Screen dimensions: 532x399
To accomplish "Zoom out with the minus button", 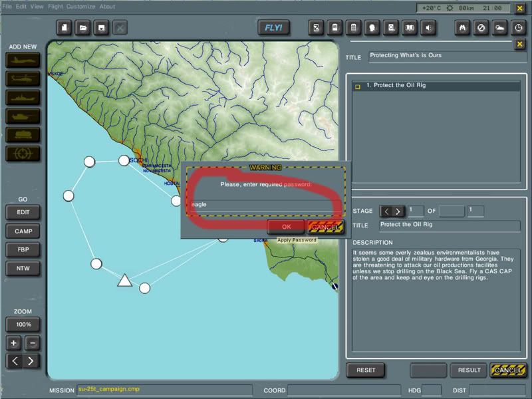I will (x=33, y=343).
